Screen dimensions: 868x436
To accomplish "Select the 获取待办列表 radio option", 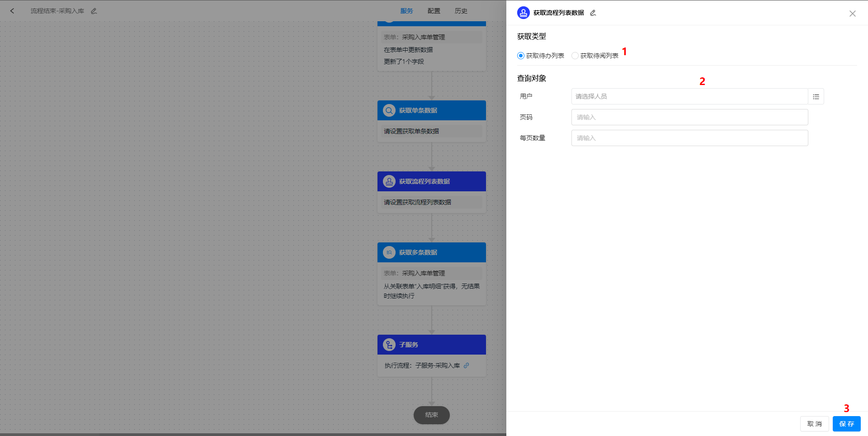I will point(520,56).
